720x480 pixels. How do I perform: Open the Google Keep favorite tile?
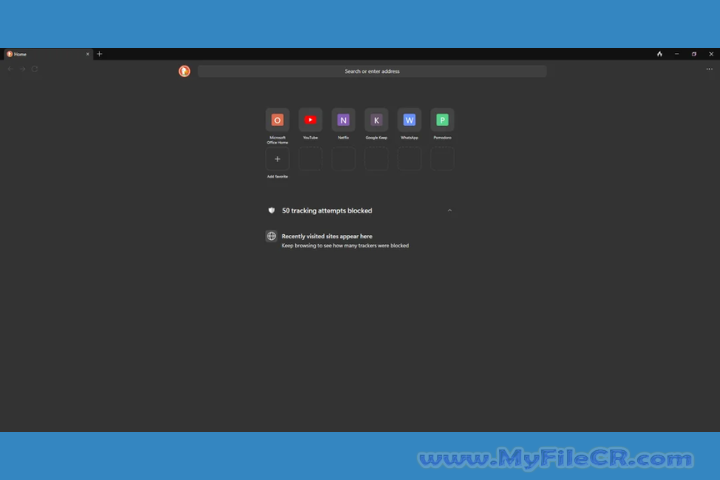click(377, 120)
